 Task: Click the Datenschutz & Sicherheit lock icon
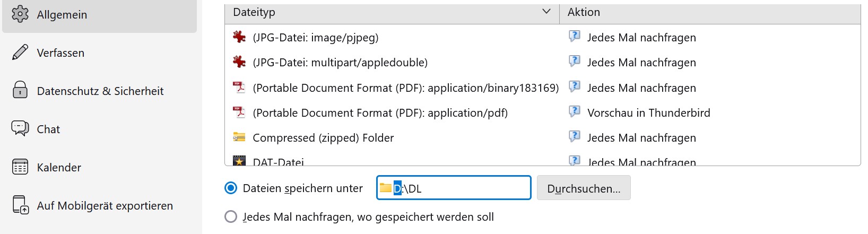20,90
